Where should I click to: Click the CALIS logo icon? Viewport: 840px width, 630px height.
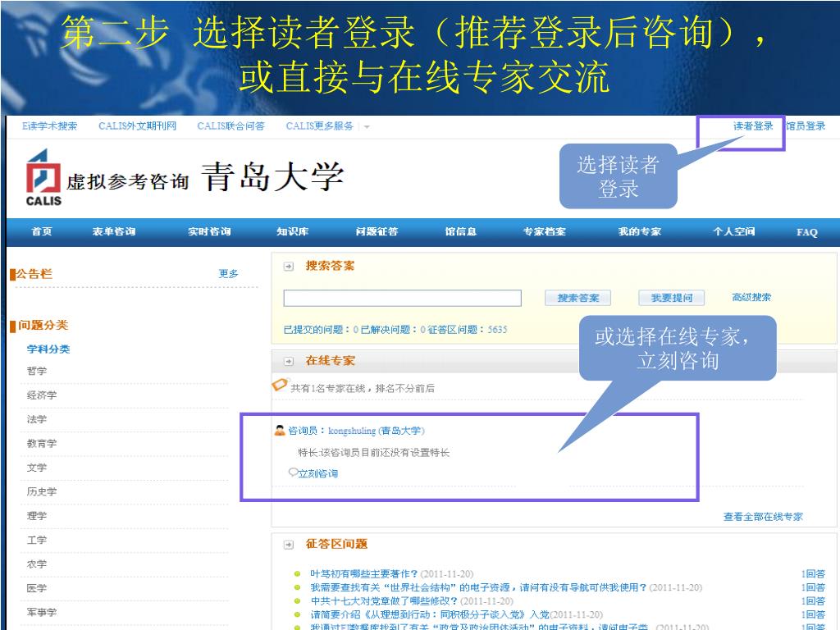point(43,177)
